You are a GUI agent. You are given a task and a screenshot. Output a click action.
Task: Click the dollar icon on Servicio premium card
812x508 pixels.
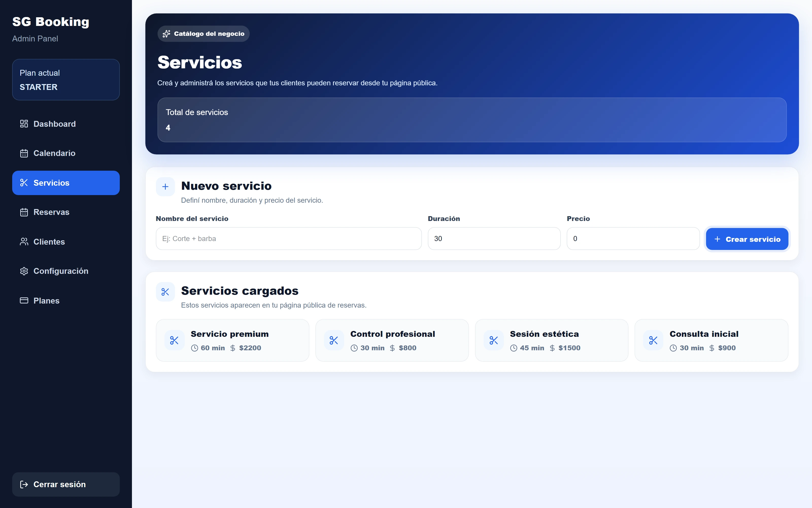(233, 348)
